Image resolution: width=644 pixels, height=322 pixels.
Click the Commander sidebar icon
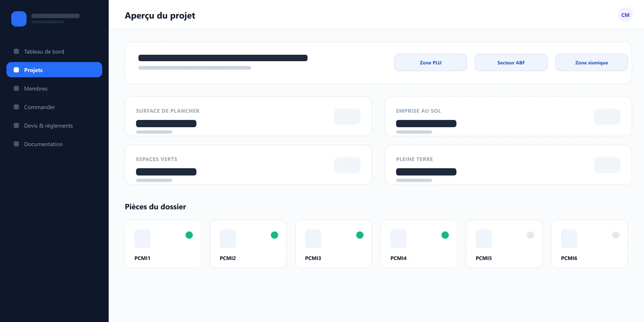coord(17,107)
